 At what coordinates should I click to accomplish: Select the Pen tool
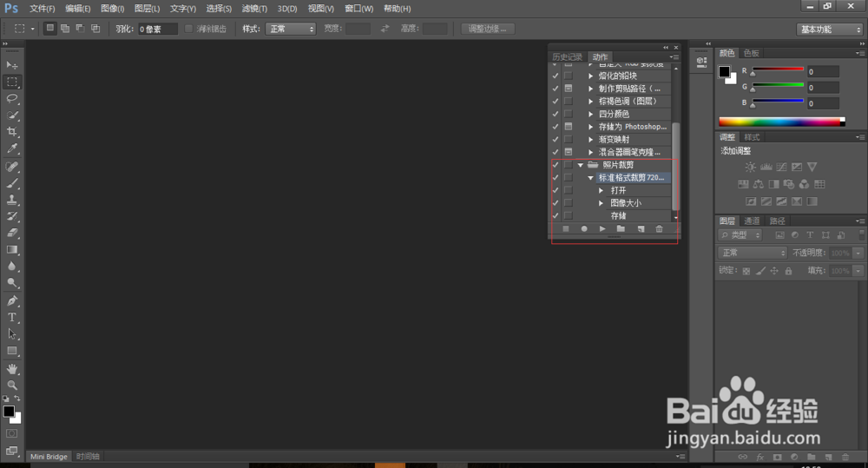point(11,300)
